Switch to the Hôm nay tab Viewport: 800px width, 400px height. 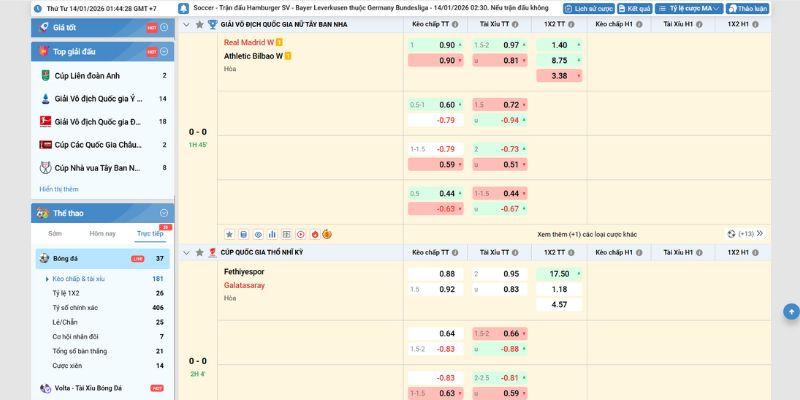pos(102,233)
